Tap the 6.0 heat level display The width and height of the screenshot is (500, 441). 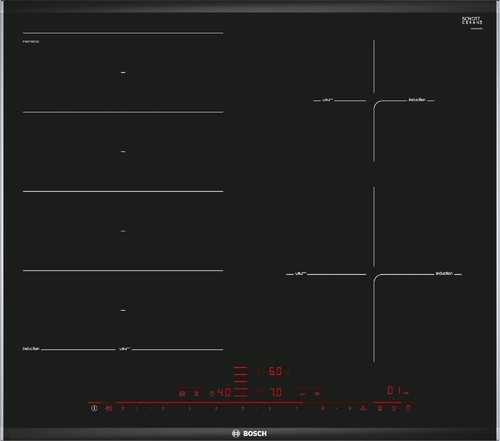pos(275,371)
